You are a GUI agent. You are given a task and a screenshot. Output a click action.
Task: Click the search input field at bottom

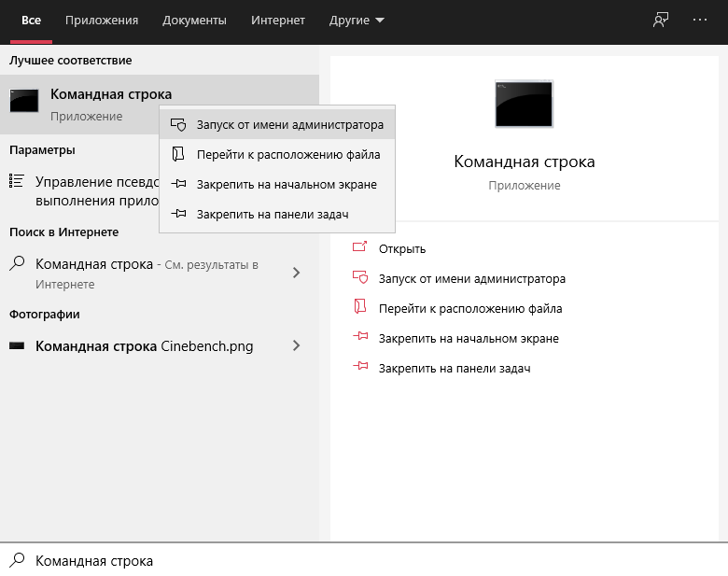[x=364, y=561]
